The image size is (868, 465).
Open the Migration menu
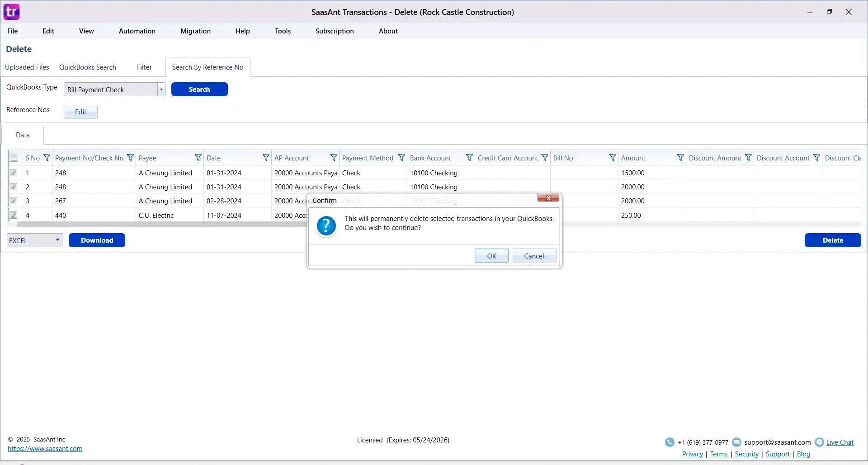[195, 31]
